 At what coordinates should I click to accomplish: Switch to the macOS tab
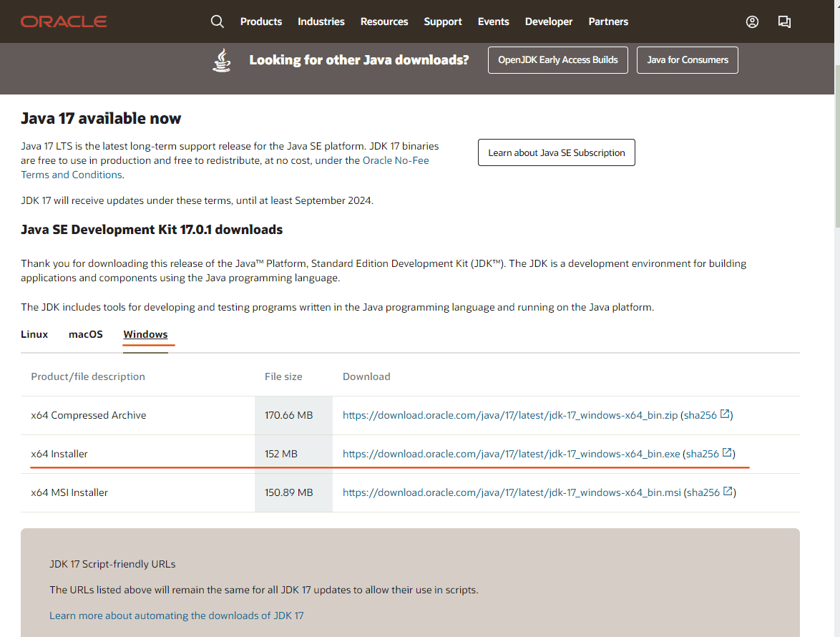[86, 334]
